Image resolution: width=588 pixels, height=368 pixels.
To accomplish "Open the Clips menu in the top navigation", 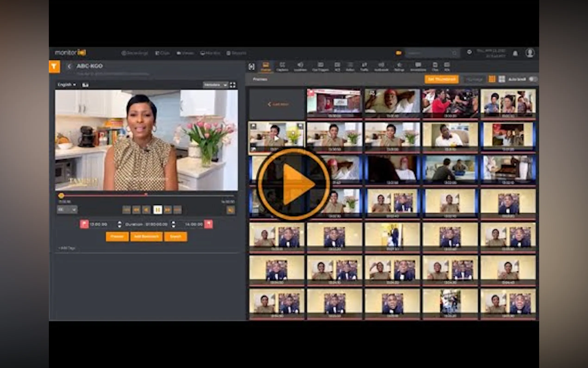I will coord(162,53).
